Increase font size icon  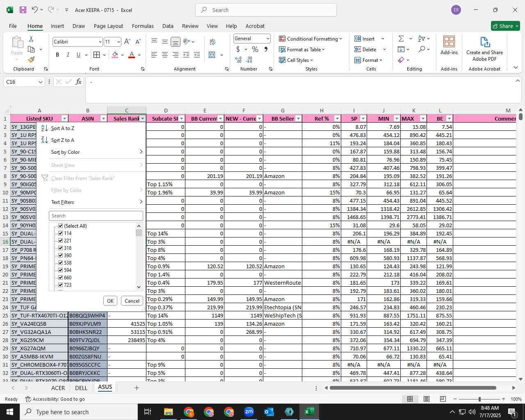(x=127, y=41)
